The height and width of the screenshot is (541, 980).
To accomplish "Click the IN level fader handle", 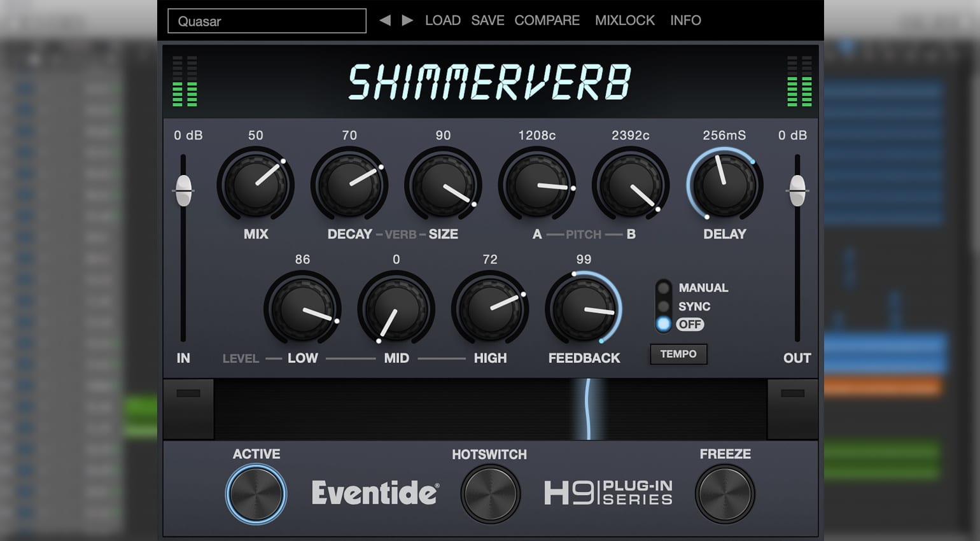I will (183, 190).
